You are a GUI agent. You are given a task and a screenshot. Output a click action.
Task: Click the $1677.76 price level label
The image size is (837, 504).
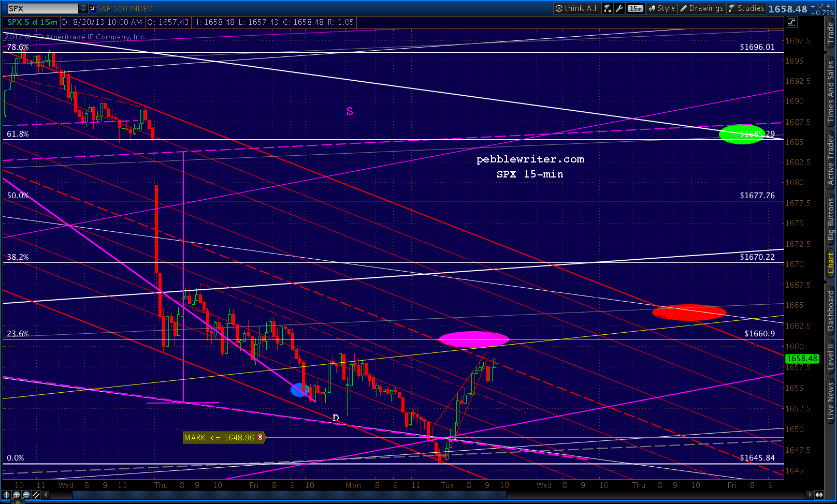[757, 196]
